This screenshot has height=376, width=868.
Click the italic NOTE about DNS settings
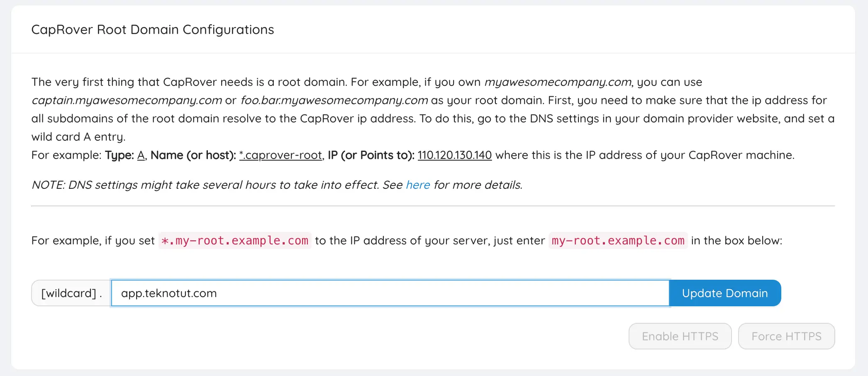coord(216,185)
